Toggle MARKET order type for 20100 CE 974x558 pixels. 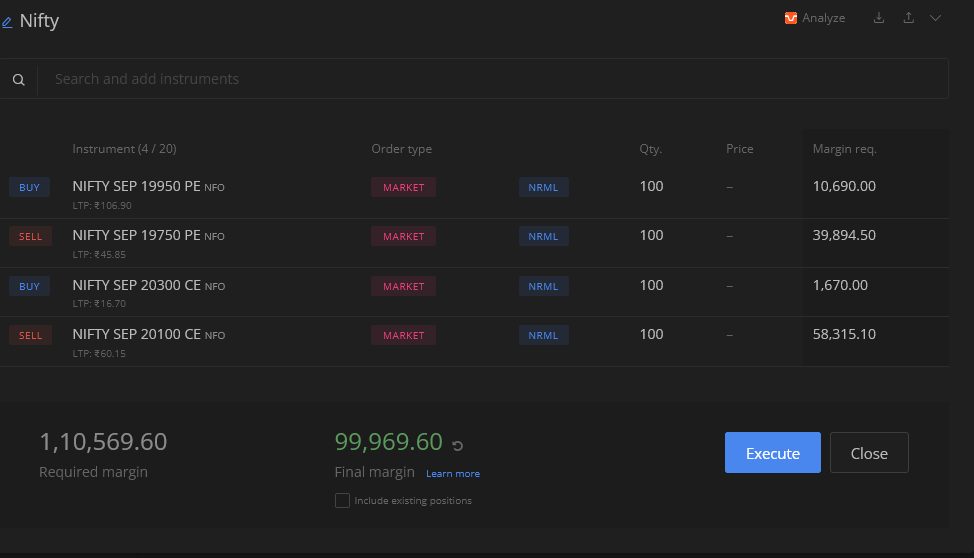pos(403,335)
